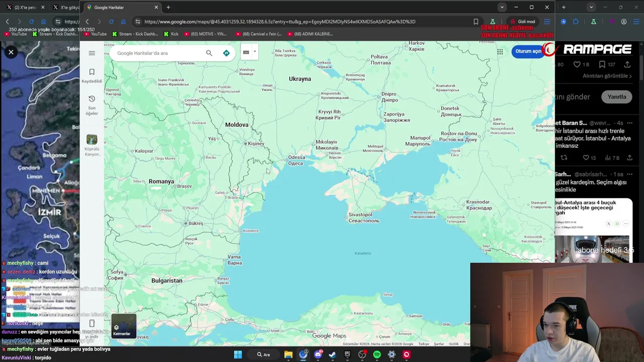Screen dimensions: 644x362
Task: Focus the Google Haritalar'da ara search box
Action: tap(158, 53)
